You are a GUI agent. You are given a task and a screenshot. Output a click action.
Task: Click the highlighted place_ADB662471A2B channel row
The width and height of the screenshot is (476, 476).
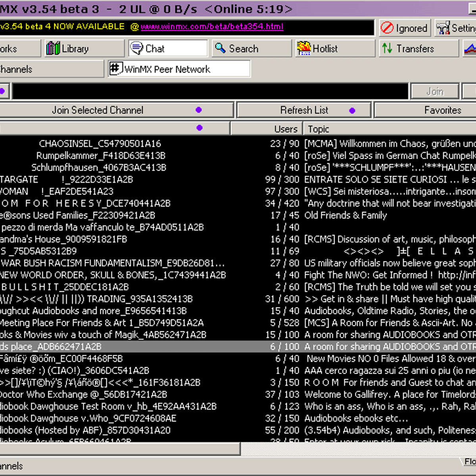pos(238,346)
